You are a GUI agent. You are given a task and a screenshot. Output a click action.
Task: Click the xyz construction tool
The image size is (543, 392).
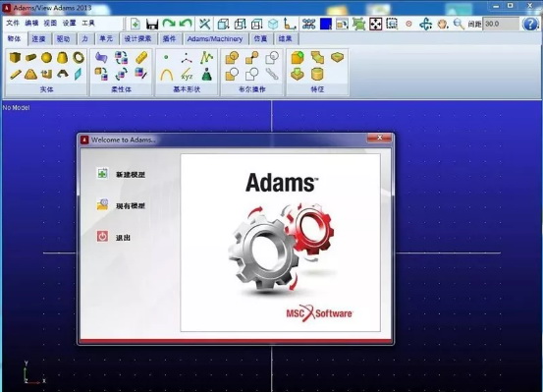tap(187, 74)
